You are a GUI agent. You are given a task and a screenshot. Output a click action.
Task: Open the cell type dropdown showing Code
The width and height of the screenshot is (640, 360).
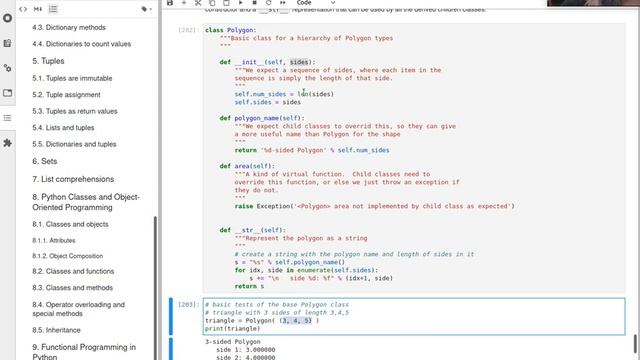(x=316, y=3)
